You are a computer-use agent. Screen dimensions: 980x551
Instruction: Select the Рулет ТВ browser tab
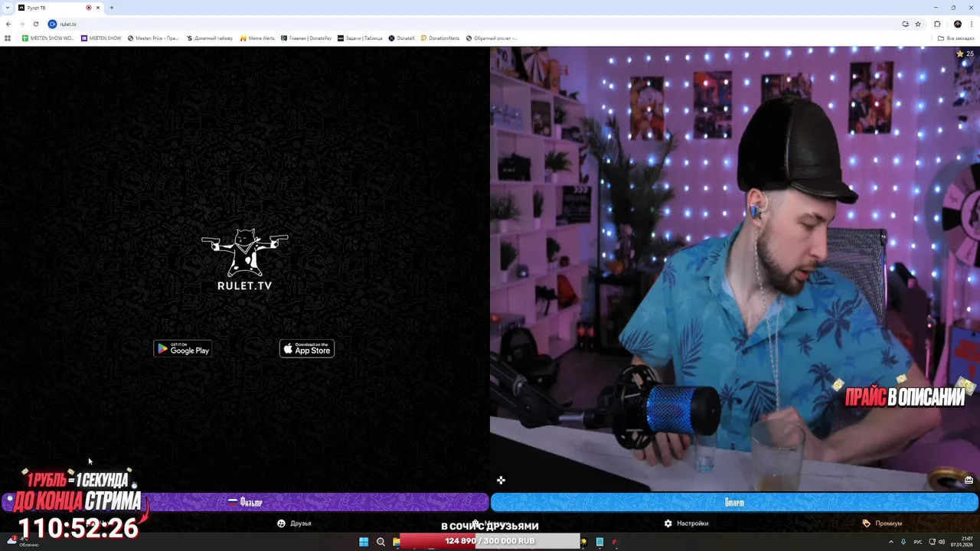click(x=60, y=8)
